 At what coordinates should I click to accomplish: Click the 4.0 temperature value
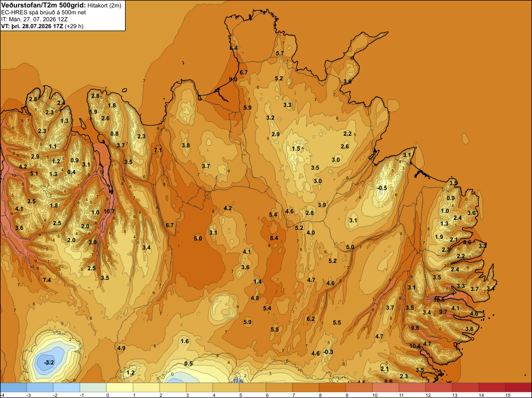[x=311, y=233]
